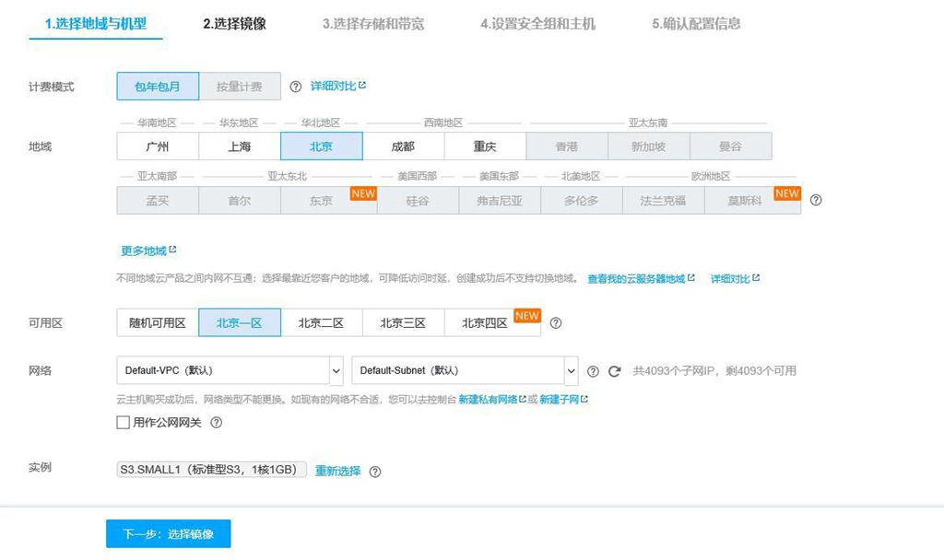Switch to step 1.选择地域与机型 tab
This screenshot has width=944, height=560.
click(96, 24)
